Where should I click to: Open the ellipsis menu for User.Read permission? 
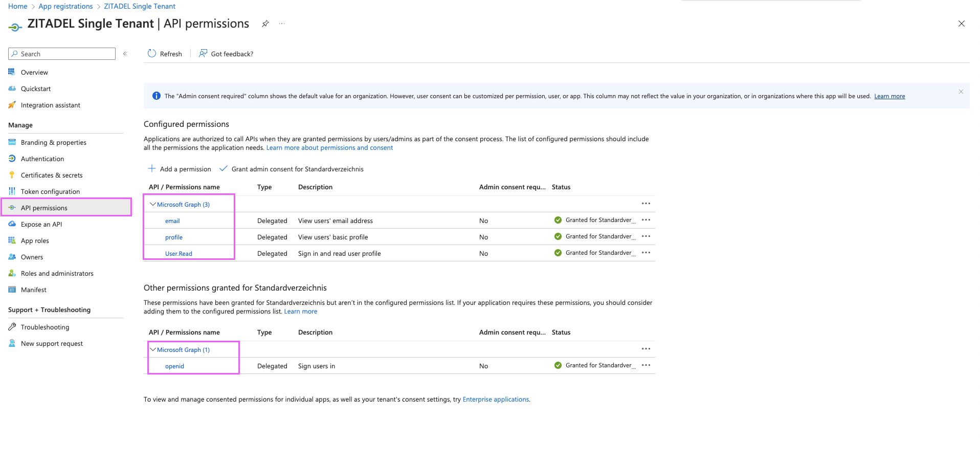[645, 252]
